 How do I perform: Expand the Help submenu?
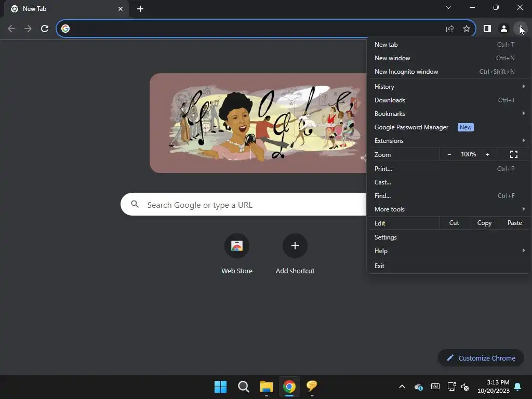coord(449,251)
